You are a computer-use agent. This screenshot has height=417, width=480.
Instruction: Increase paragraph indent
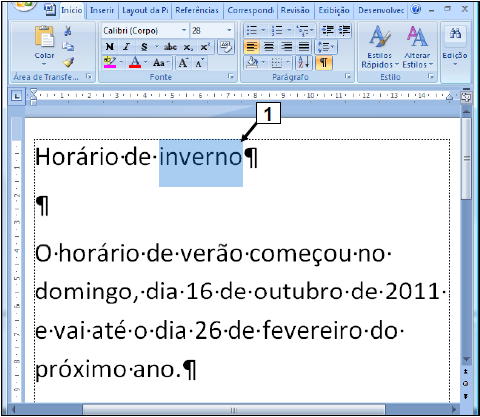tap(344, 31)
